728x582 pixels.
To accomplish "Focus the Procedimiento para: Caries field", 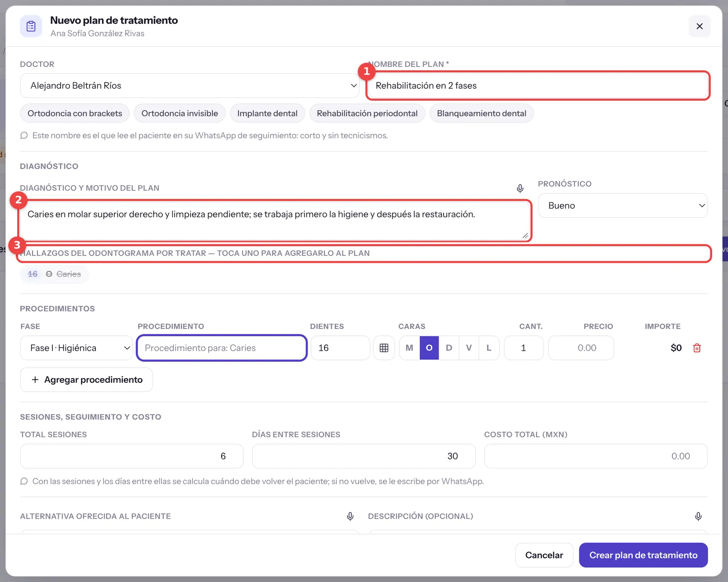I will (x=222, y=348).
